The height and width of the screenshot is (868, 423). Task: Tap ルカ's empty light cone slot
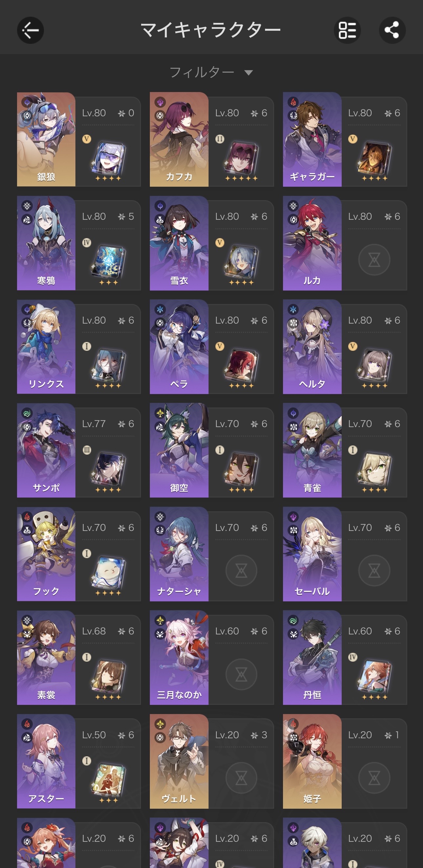374,260
